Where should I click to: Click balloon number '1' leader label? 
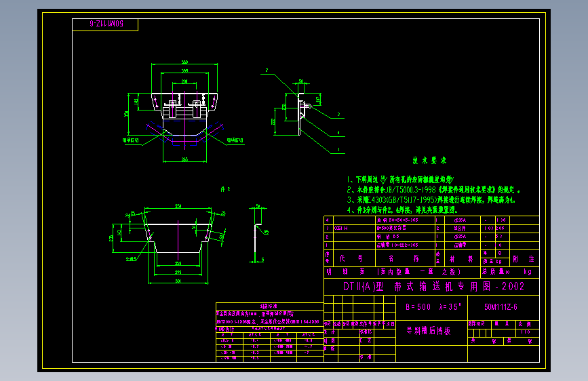[338, 149]
